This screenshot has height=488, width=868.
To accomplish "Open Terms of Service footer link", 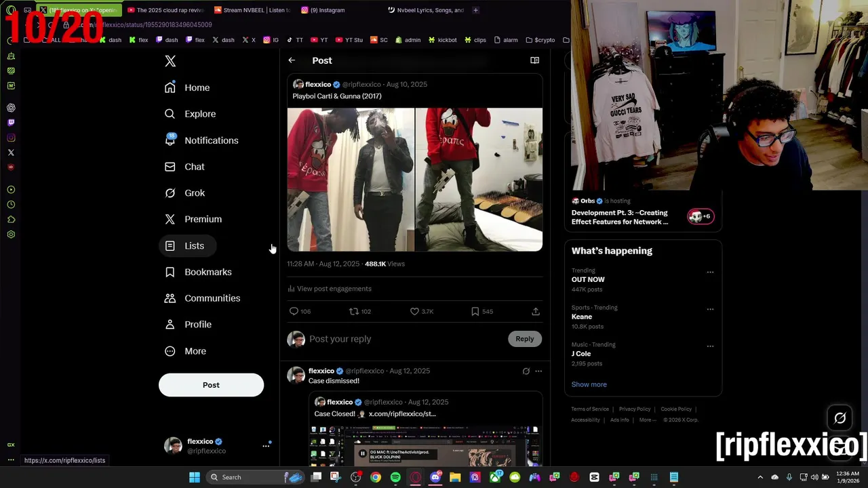I will point(589,409).
